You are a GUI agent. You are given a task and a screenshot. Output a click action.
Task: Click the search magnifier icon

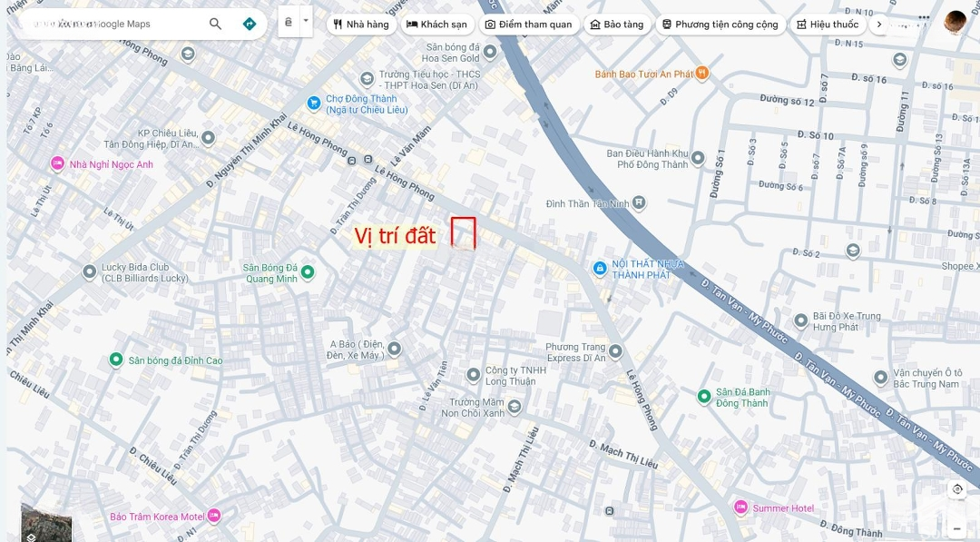pyautogui.click(x=215, y=24)
